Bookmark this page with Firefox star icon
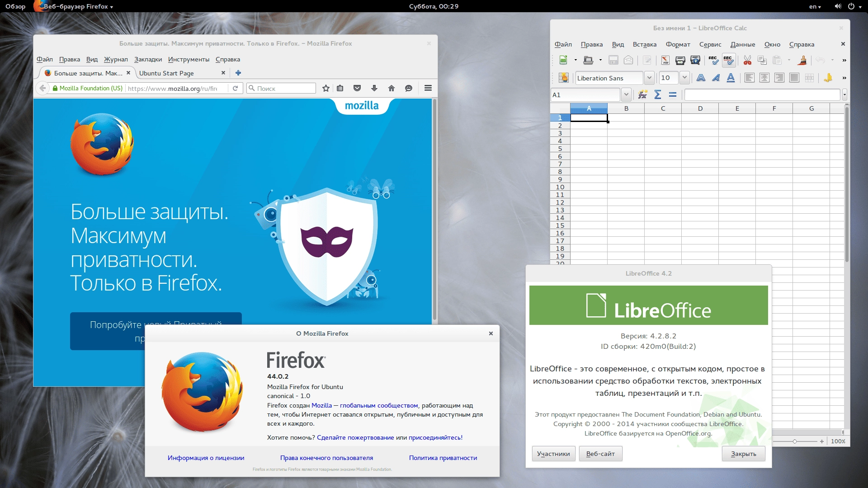Image resolution: width=868 pixels, height=488 pixels. (x=325, y=88)
